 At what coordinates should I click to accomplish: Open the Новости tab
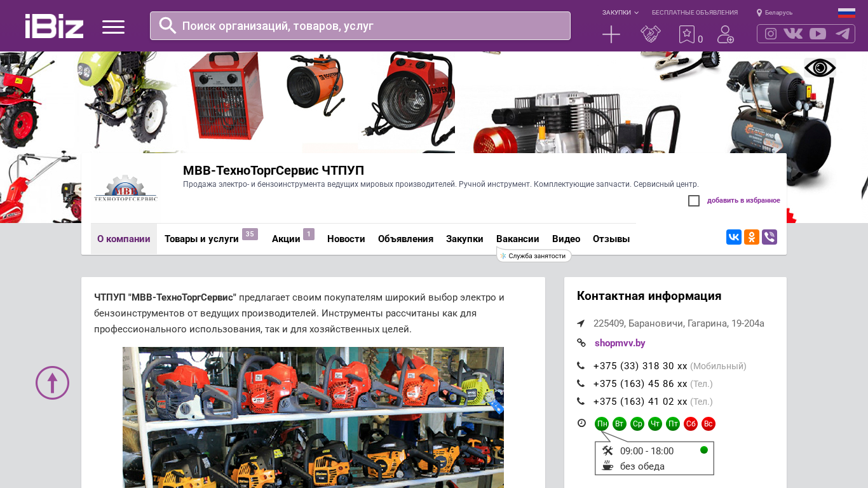tap(346, 239)
